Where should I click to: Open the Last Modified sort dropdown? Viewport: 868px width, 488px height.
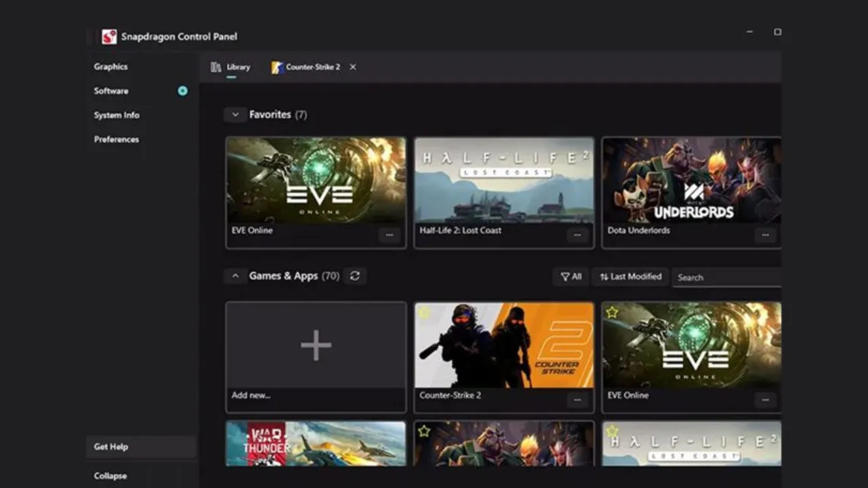tap(631, 277)
